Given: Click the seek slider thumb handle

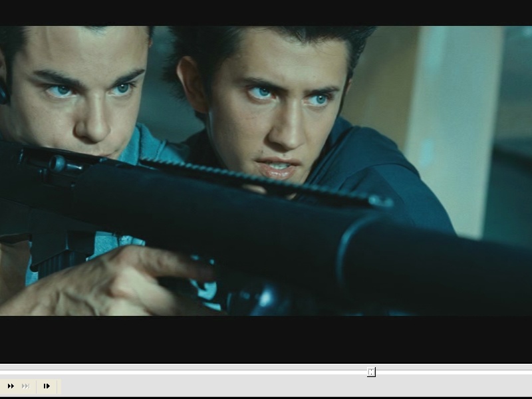Looking at the screenshot, I should tap(371, 372).
